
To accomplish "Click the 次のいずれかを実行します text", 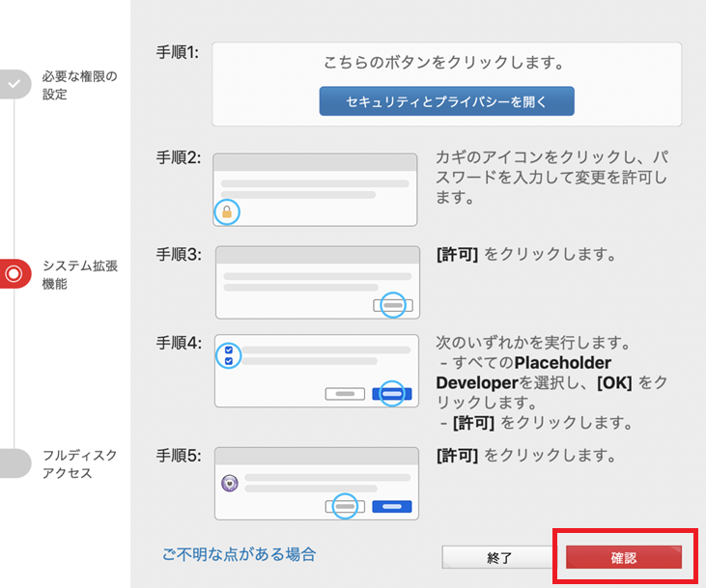I will click(x=534, y=343).
